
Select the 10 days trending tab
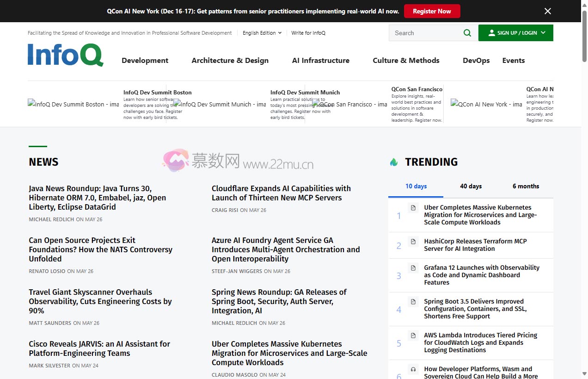(x=416, y=186)
